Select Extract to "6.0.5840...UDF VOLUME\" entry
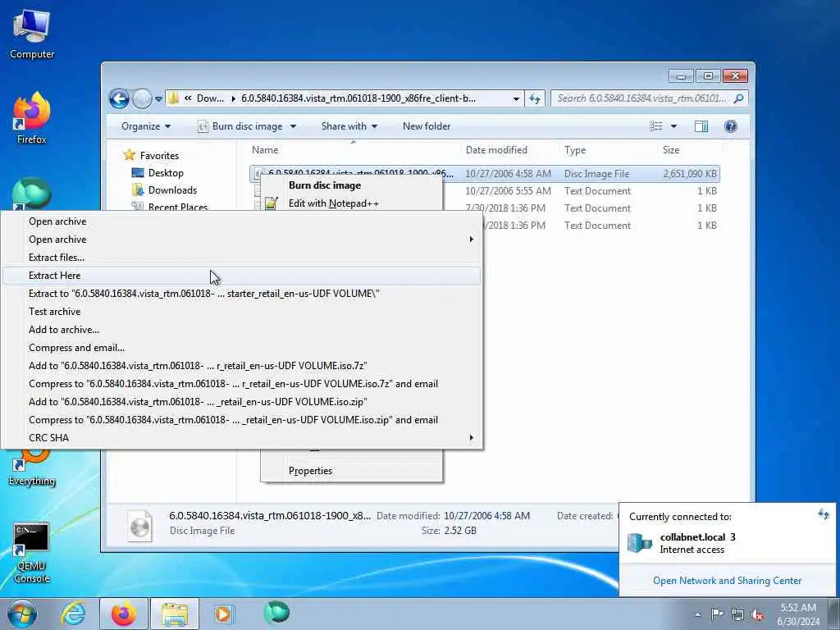The height and width of the screenshot is (630, 840). (x=242, y=294)
